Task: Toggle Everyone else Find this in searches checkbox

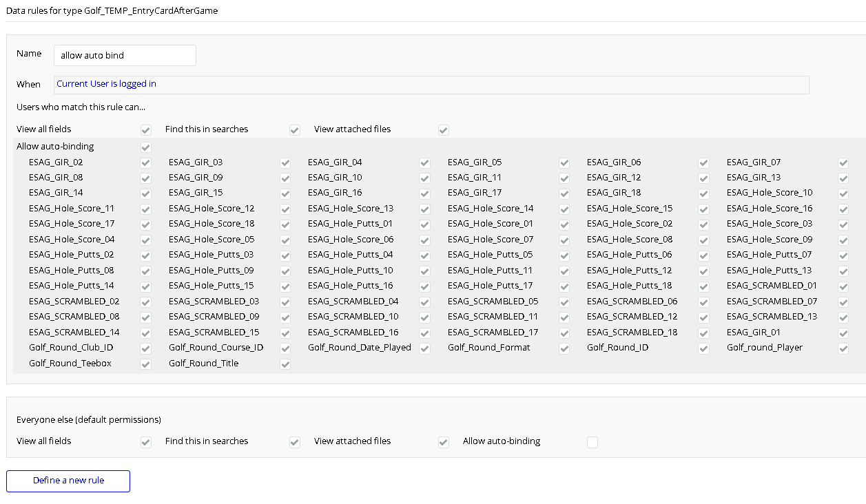Action: tap(295, 442)
